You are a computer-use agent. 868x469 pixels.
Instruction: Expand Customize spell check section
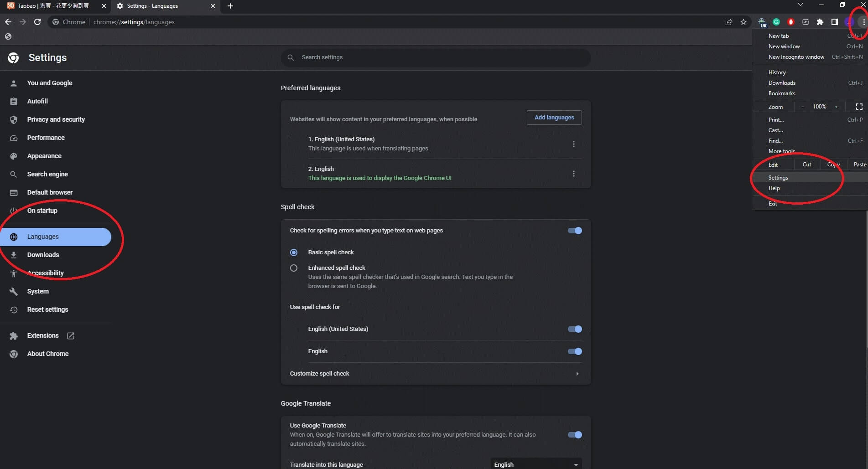click(577, 374)
